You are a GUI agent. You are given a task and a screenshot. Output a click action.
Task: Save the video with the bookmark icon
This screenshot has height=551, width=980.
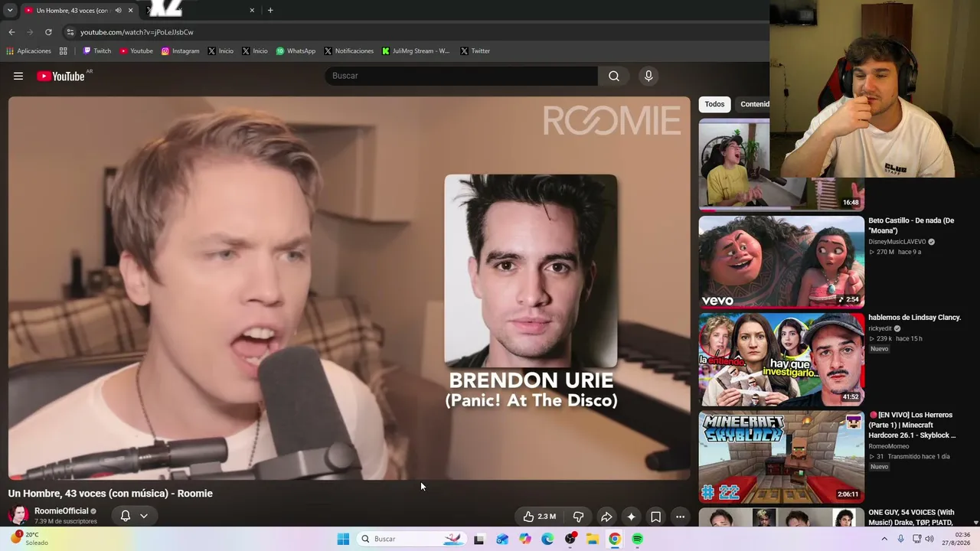(655, 517)
